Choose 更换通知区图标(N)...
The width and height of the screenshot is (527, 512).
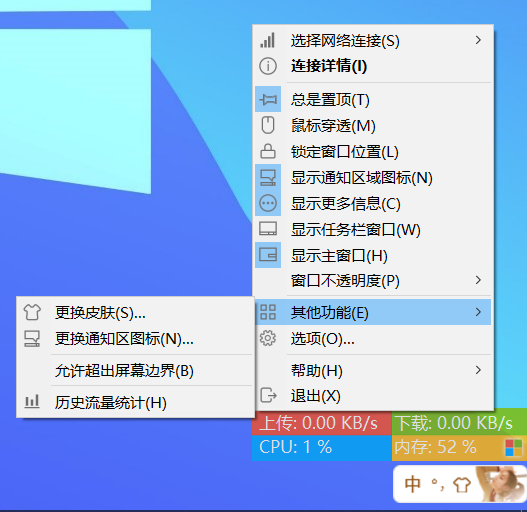pos(135,338)
